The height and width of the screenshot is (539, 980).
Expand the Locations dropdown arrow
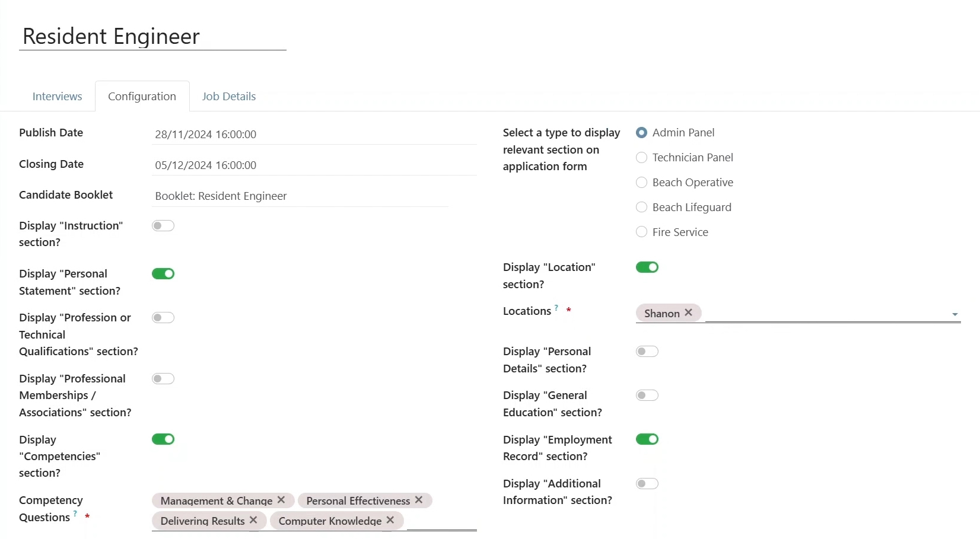pos(955,314)
